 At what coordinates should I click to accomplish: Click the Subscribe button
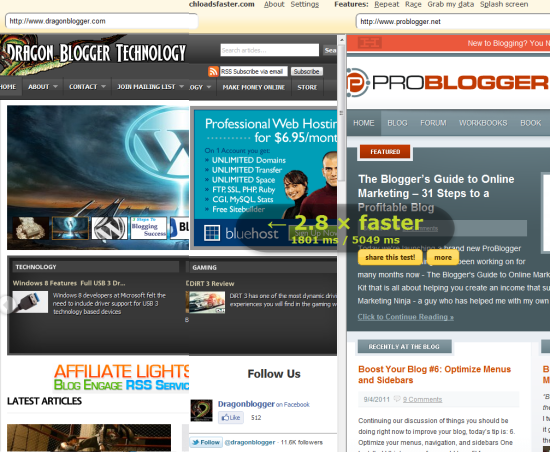coord(307,72)
